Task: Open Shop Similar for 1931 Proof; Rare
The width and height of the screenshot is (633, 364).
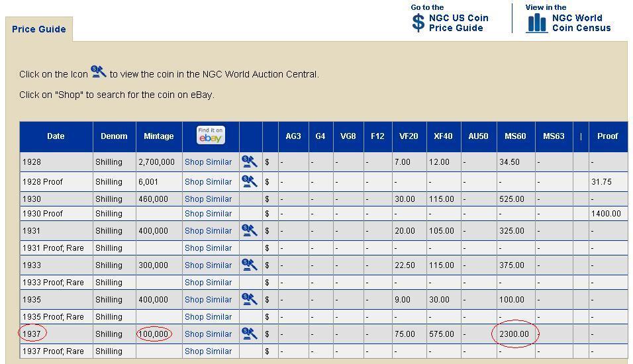Action: pyautogui.click(x=208, y=248)
